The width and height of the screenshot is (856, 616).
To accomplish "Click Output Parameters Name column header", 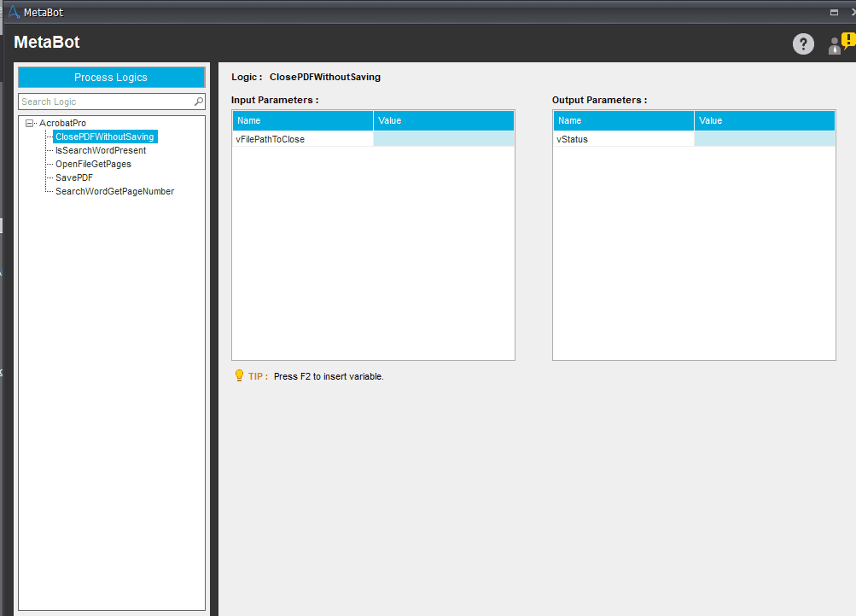I will [x=624, y=120].
